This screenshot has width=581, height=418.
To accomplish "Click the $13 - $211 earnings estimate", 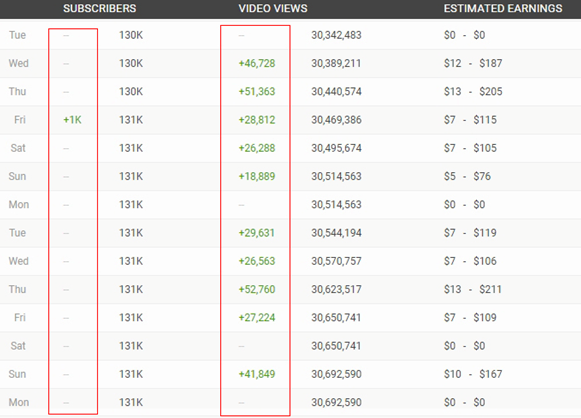I will coord(472,289).
